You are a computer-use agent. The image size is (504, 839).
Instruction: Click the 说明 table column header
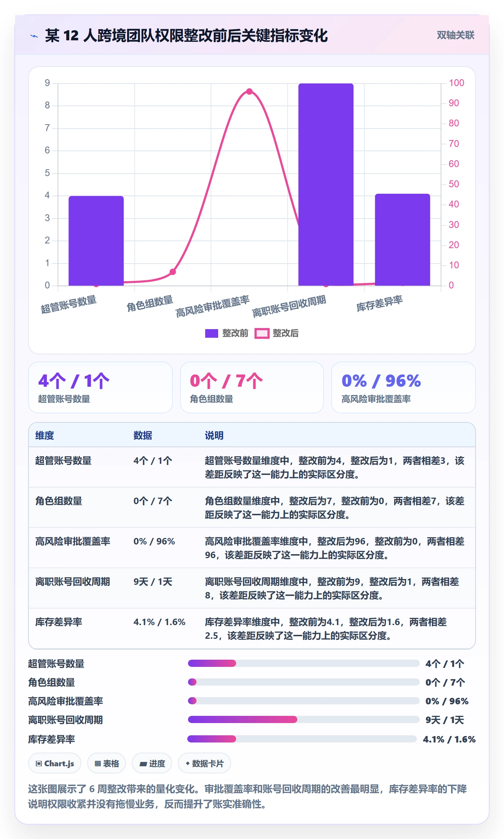(x=214, y=435)
